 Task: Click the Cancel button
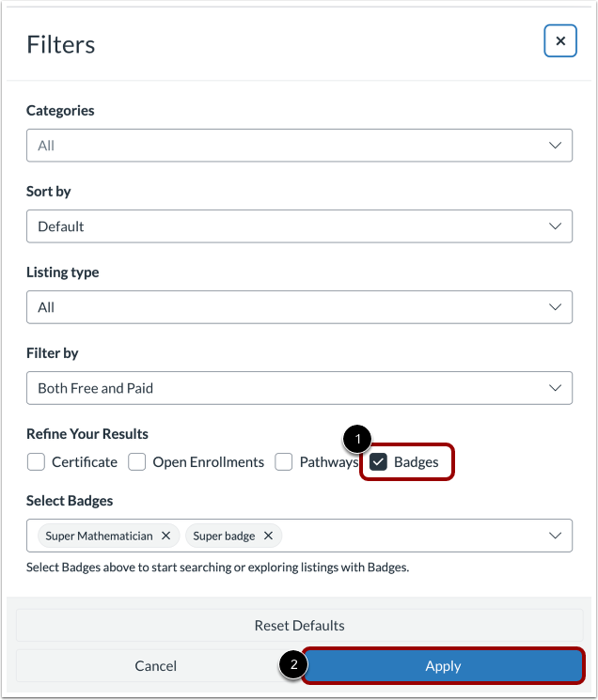tap(155, 665)
